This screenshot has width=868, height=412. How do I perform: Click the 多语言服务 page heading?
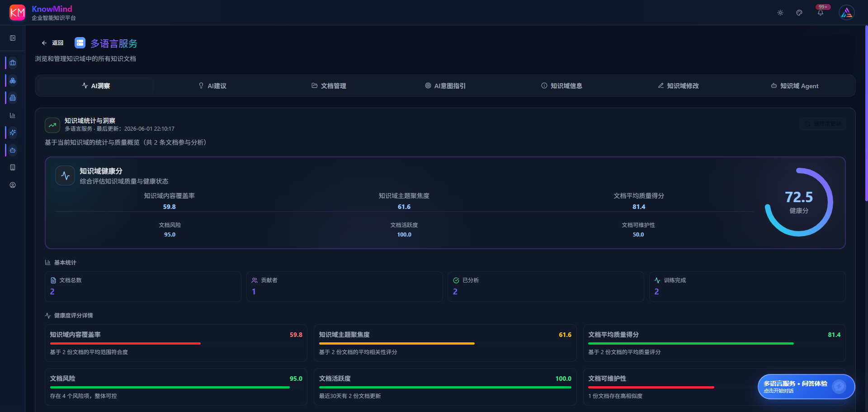(114, 43)
